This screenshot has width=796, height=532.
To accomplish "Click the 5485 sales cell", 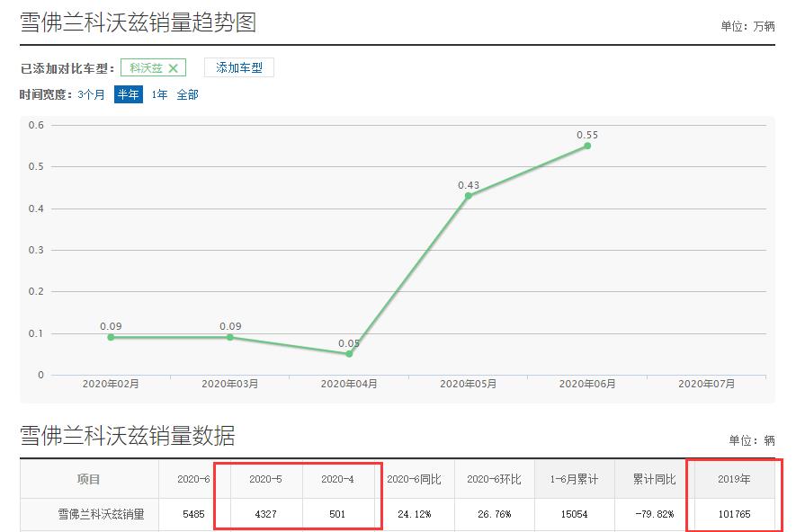I will tap(193, 514).
